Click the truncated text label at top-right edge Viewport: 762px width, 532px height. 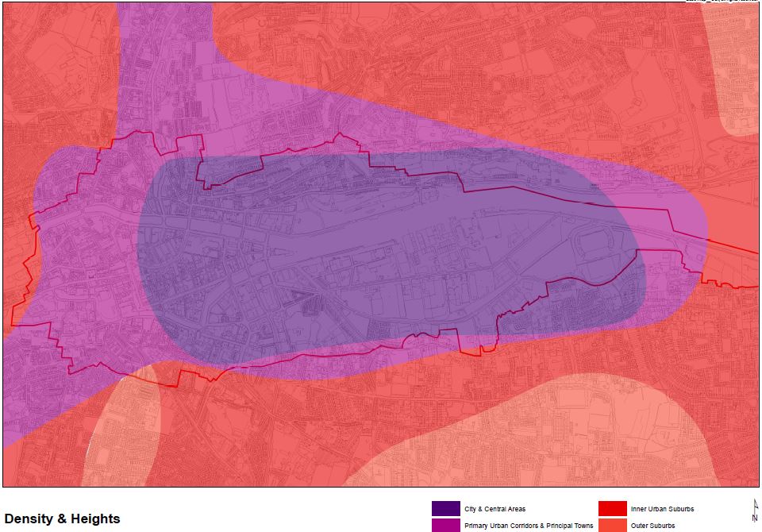(722, 1)
